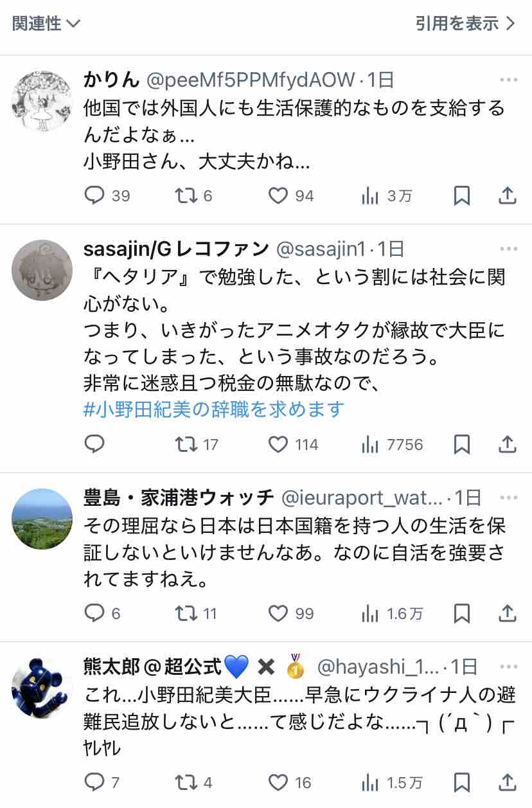This screenshot has width=532, height=808.
Task: Repost かりん's tweet with 6 reposts
Action: (x=194, y=196)
